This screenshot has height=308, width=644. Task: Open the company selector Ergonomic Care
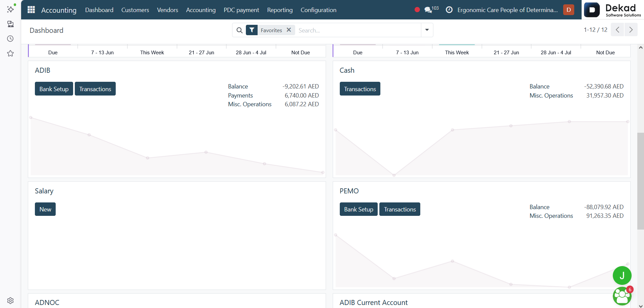[x=507, y=10]
